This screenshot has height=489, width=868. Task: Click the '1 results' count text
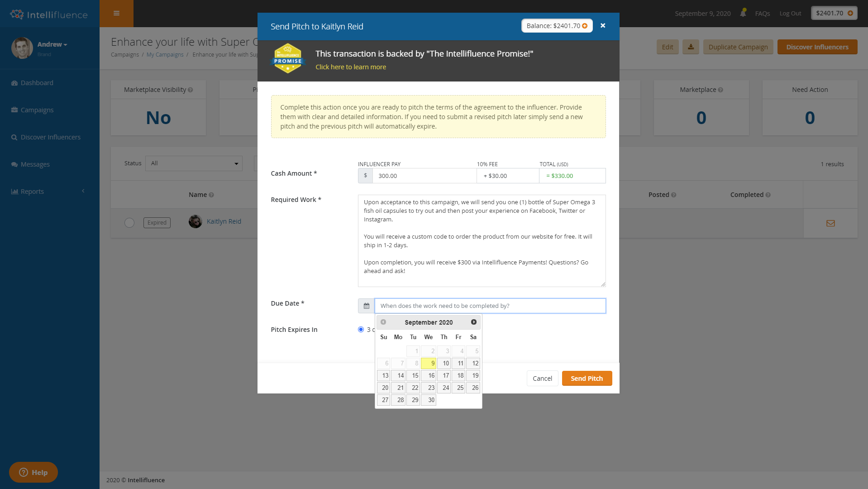[832, 164]
